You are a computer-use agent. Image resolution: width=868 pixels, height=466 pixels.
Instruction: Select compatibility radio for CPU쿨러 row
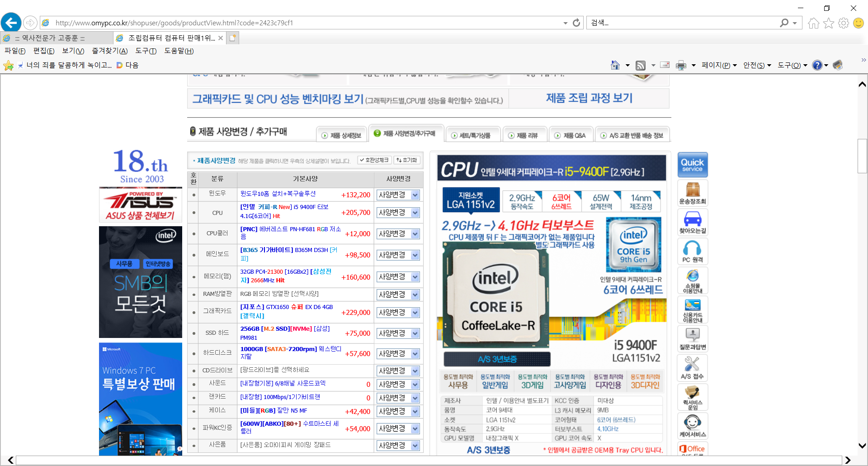tap(194, 234)
